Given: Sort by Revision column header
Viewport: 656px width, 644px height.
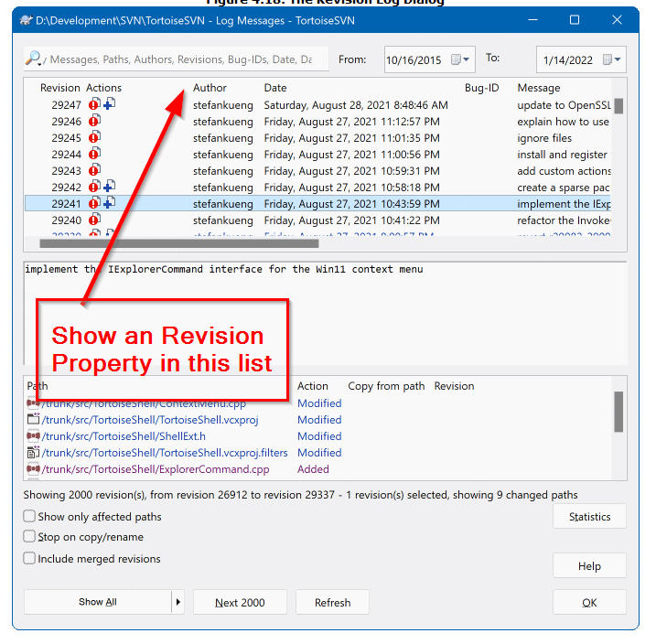Looking at the screenshot, I should pyautogui.click(x=59, y=88).
